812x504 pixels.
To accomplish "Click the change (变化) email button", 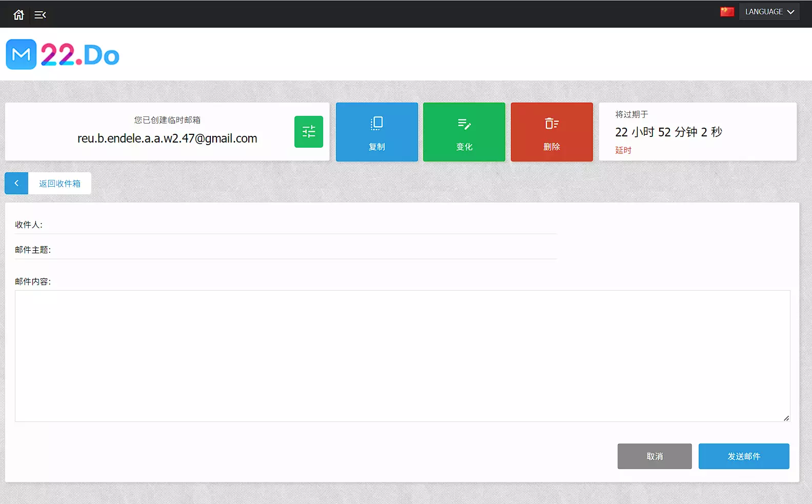I will [464, 132].
